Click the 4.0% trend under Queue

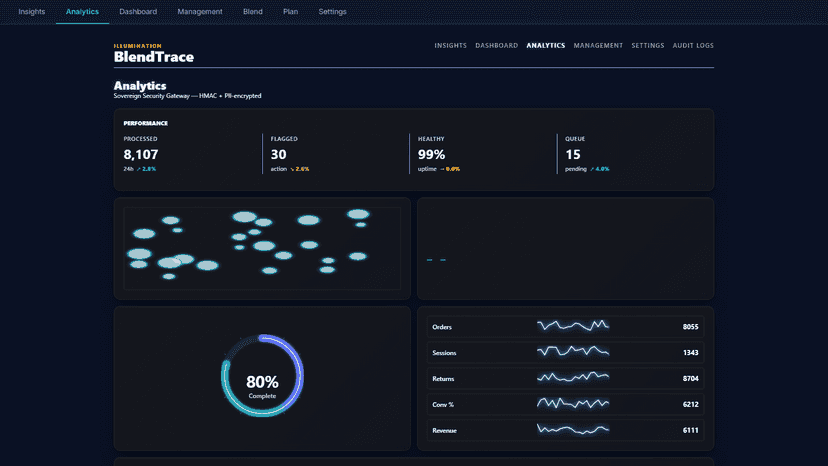pyautogui.click(x=599, y=169)
